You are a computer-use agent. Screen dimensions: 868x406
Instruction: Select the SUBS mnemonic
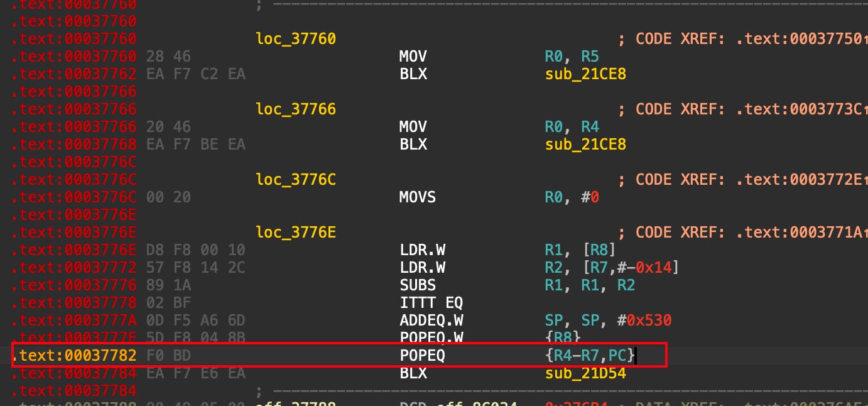417,285
